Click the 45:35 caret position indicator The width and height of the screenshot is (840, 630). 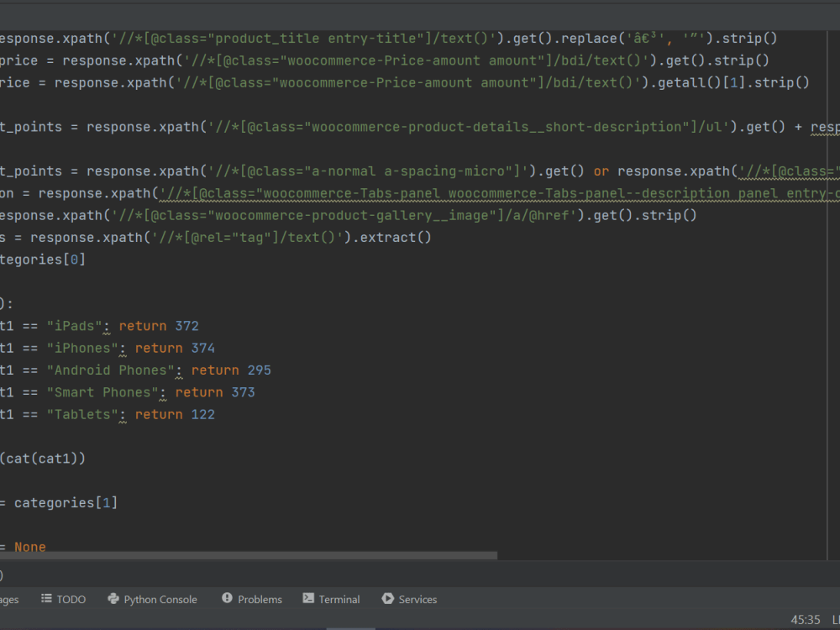pyautogui.click(x=806, y=620)
